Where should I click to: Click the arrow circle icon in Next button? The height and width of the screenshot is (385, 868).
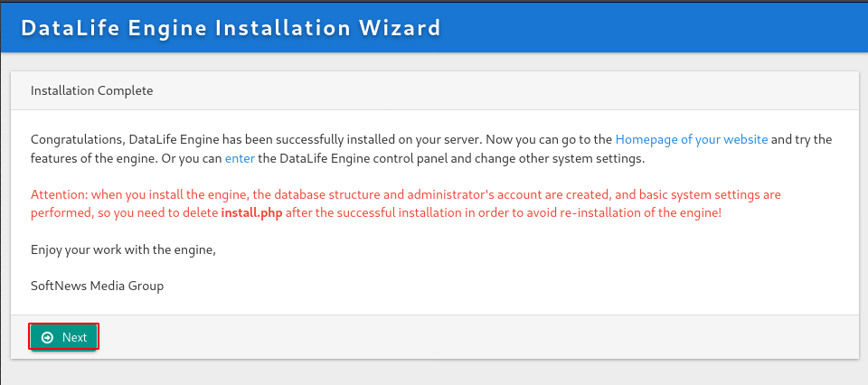(x=48, y=337)
